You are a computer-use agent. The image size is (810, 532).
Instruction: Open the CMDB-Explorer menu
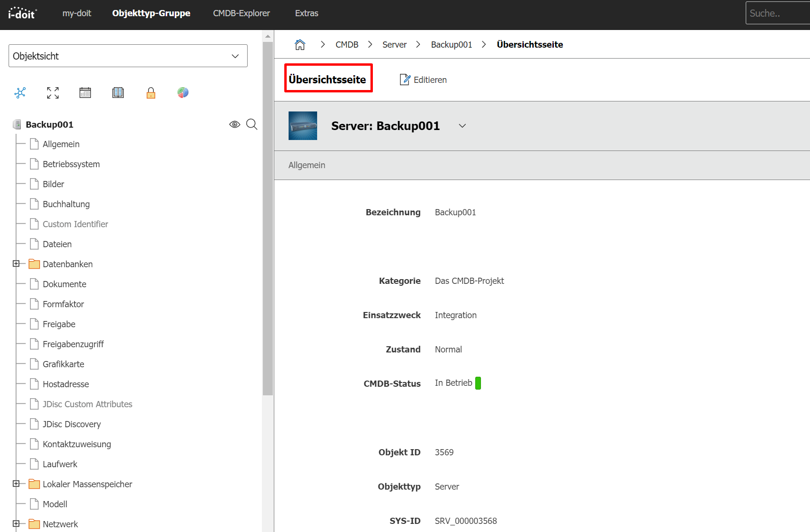click(x=241, y=13)
